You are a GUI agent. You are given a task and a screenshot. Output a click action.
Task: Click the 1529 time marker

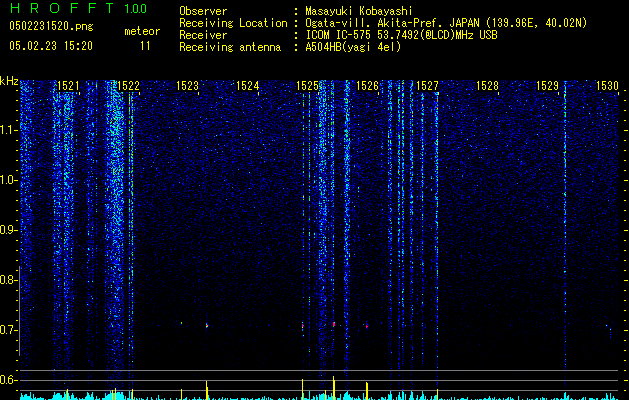547,86
